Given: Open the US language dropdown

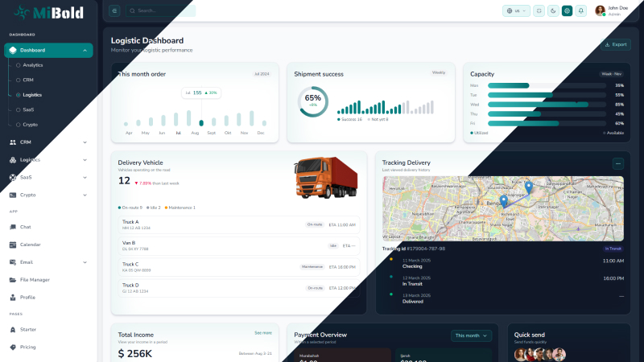Looking at the screenshot, I should click(x=516, y=11).
